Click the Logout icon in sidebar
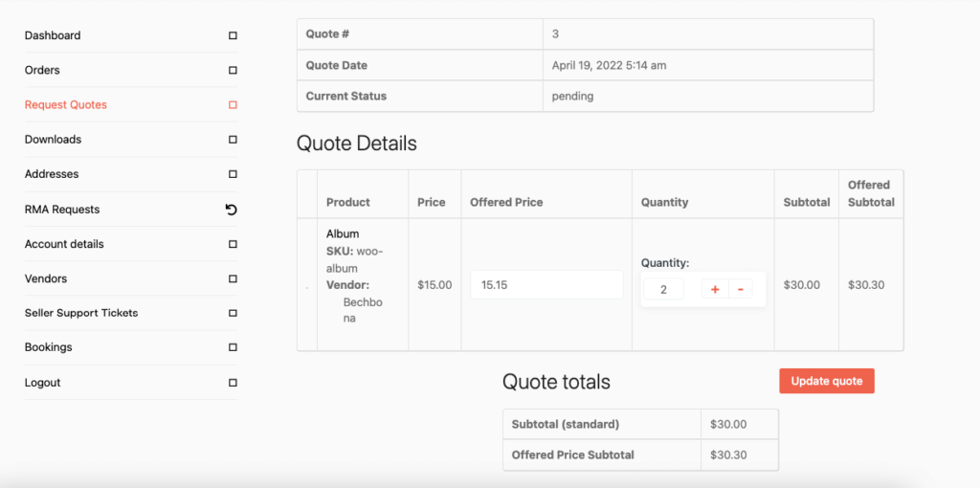This screenshot has width=980, height=488. (x=233, y=383)
